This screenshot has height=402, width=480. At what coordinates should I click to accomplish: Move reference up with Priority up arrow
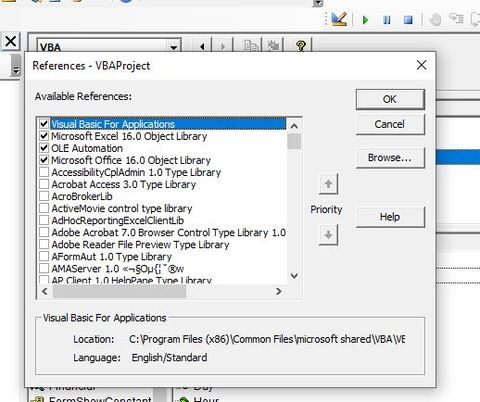(328, 184)
